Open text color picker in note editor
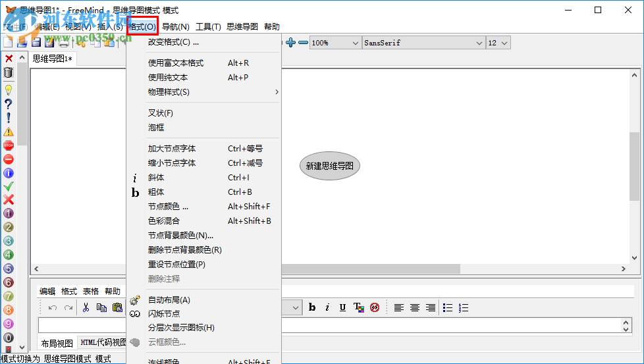The image size is (644, 364). pyautogui.click(x=359, y=307)
